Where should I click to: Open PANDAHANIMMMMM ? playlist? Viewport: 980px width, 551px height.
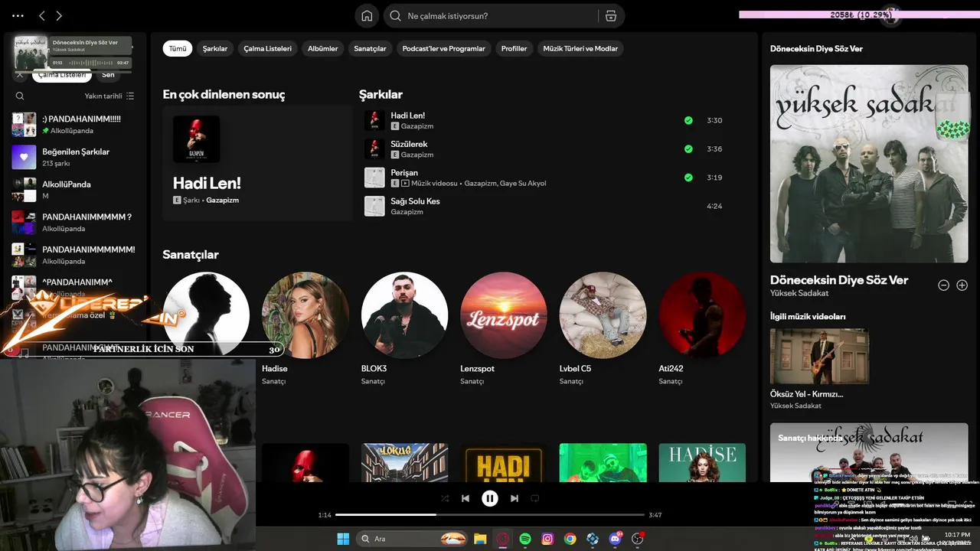[x=74, y=222]
